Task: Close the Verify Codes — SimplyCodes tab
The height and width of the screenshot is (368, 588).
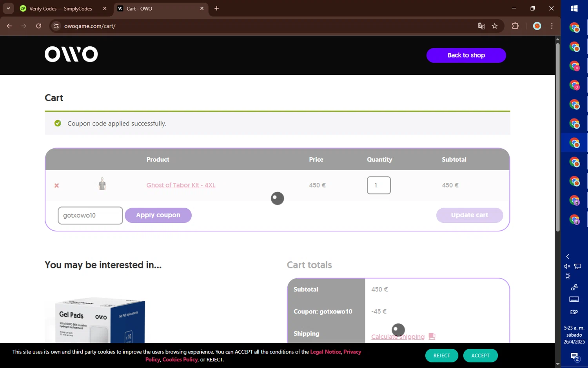Action: pyautogui.click(x=105, y=9)
